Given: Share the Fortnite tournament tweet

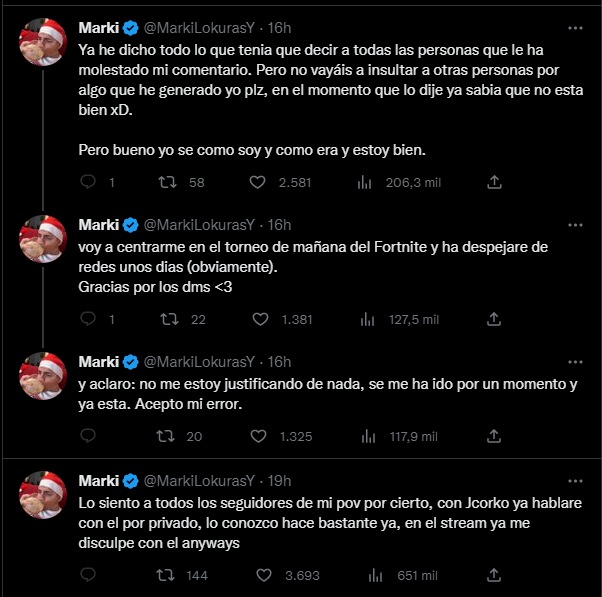Looking at the screenshot, I should coord(493,319).
